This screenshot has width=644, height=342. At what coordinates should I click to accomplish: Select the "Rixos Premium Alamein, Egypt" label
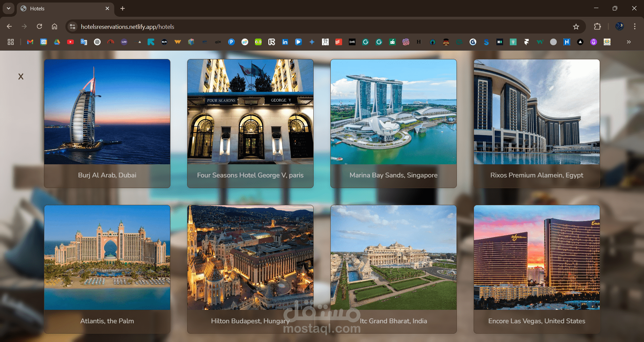(537, 175)
